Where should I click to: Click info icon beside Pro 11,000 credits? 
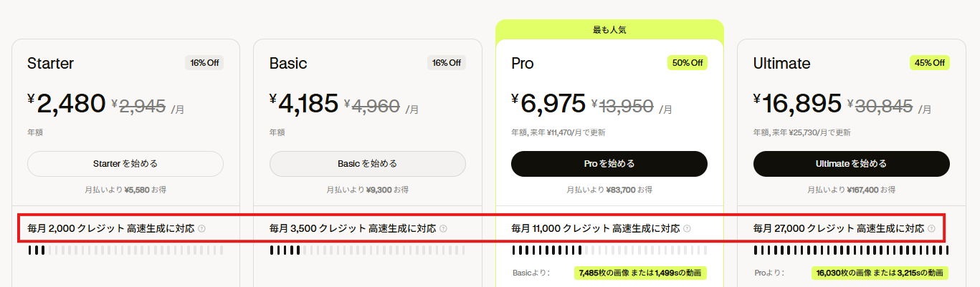click(687, 229)
